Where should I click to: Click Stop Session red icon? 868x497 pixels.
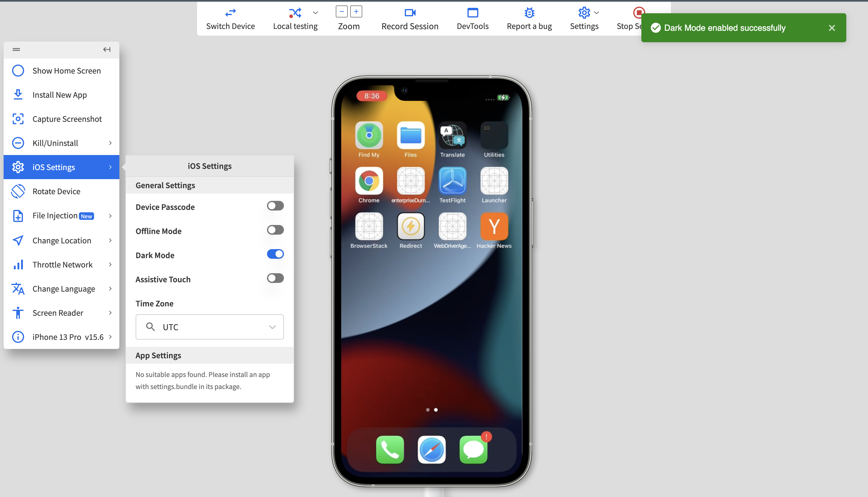coord(639,12)
